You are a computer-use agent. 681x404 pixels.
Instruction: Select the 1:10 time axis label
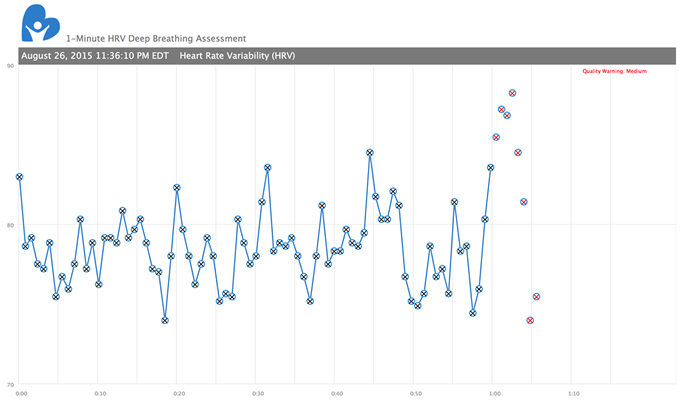click(573, 393)
